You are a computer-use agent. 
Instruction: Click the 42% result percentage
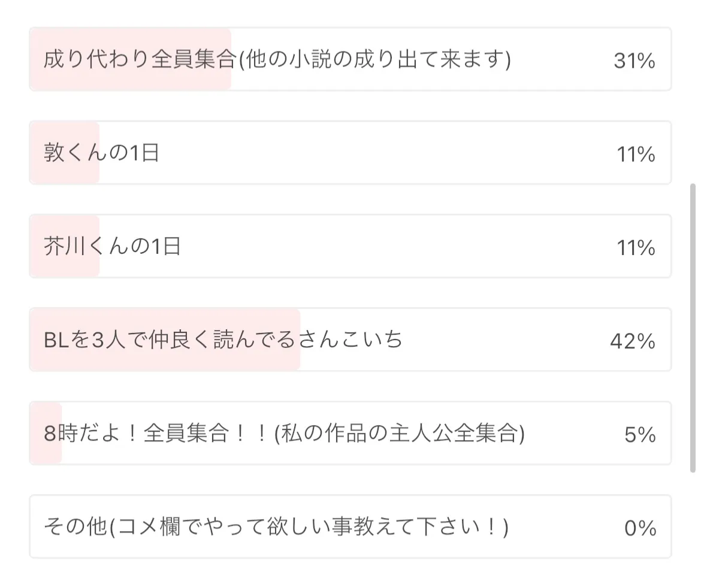[633, 341]
